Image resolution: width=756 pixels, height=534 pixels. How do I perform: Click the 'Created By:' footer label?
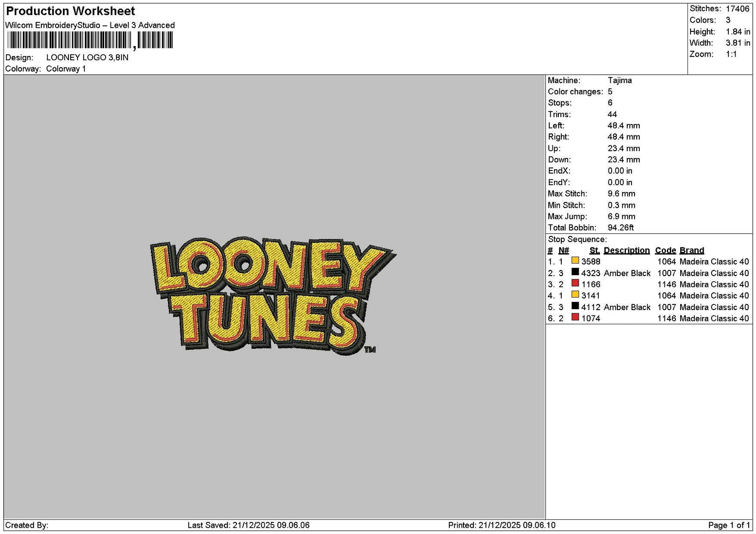[x=27, y=525]
